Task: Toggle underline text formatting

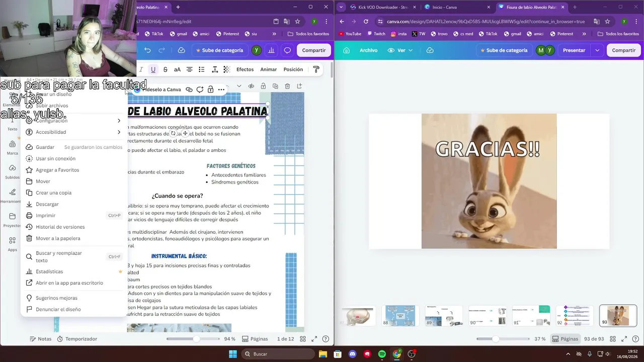Action: tap(153, 69)
